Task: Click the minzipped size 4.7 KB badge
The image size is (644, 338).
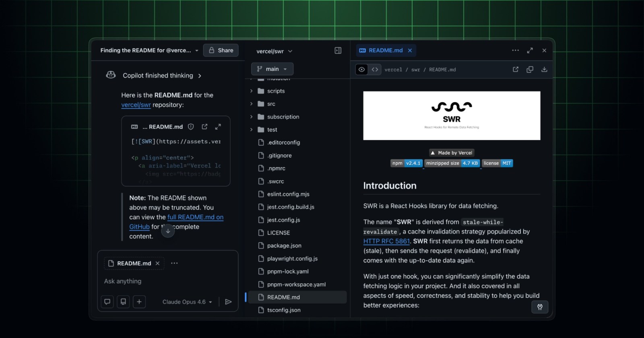Action: click(452, 163)
